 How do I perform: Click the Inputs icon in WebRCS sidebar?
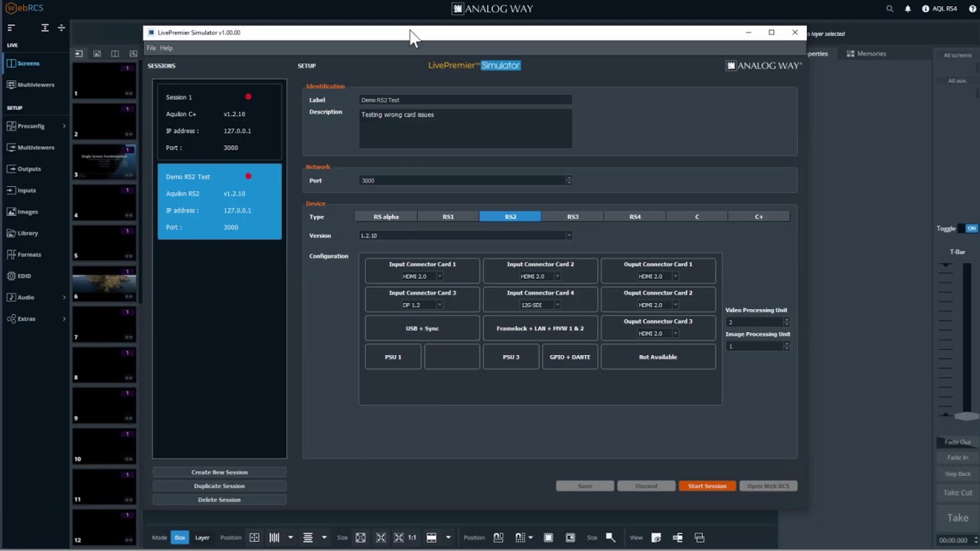(x=11, y=191)
